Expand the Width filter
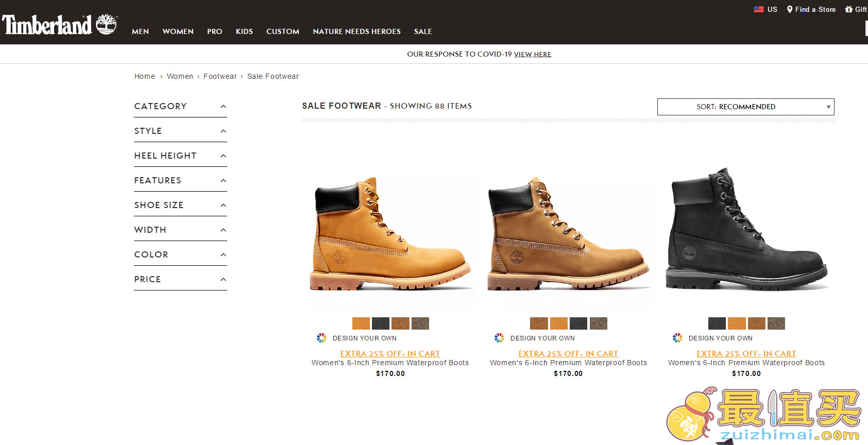 click(x=180, y=230)
